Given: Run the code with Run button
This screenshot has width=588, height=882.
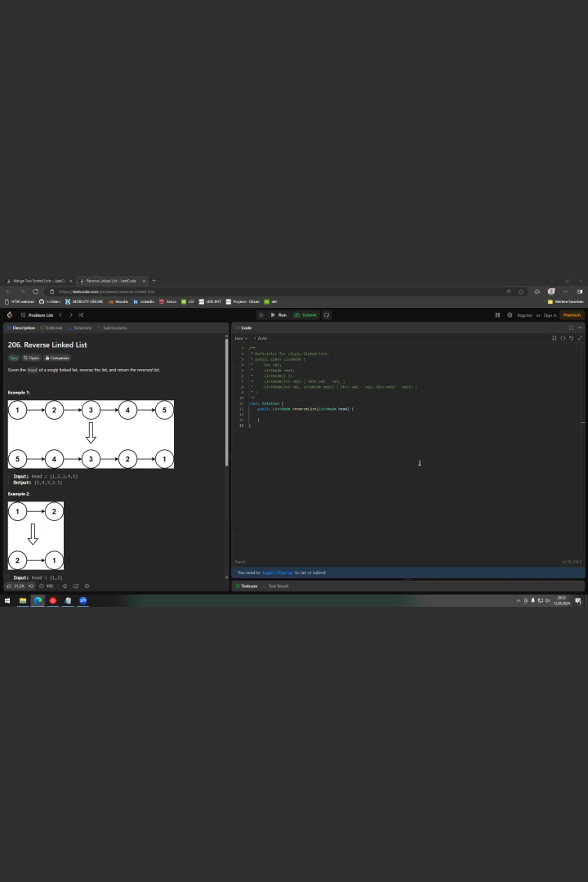Looking at the screenshot, I should coord(278,315).
